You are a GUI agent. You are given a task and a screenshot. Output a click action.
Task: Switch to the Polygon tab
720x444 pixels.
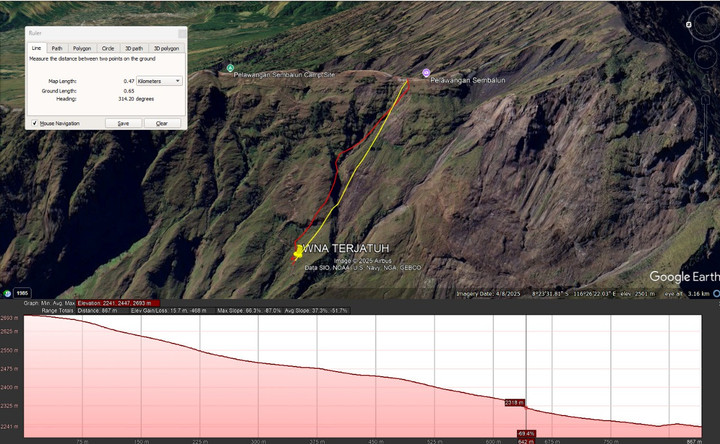(82, 48)
